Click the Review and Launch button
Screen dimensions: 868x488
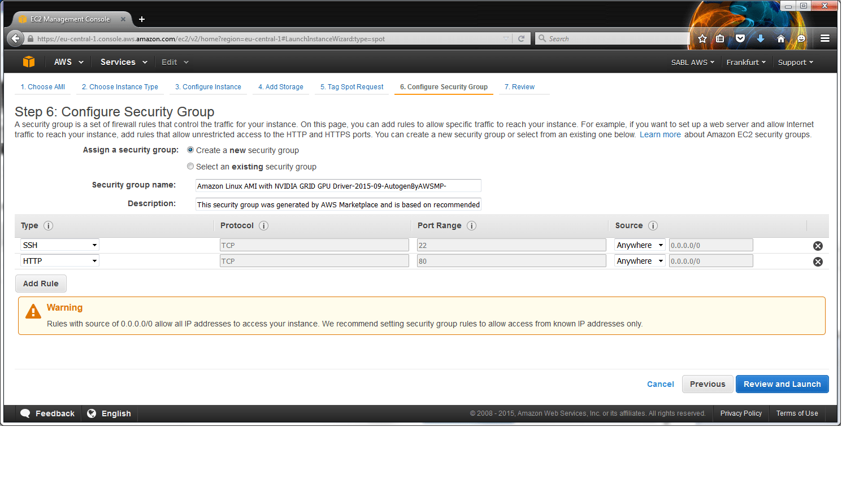pos(782,384)
